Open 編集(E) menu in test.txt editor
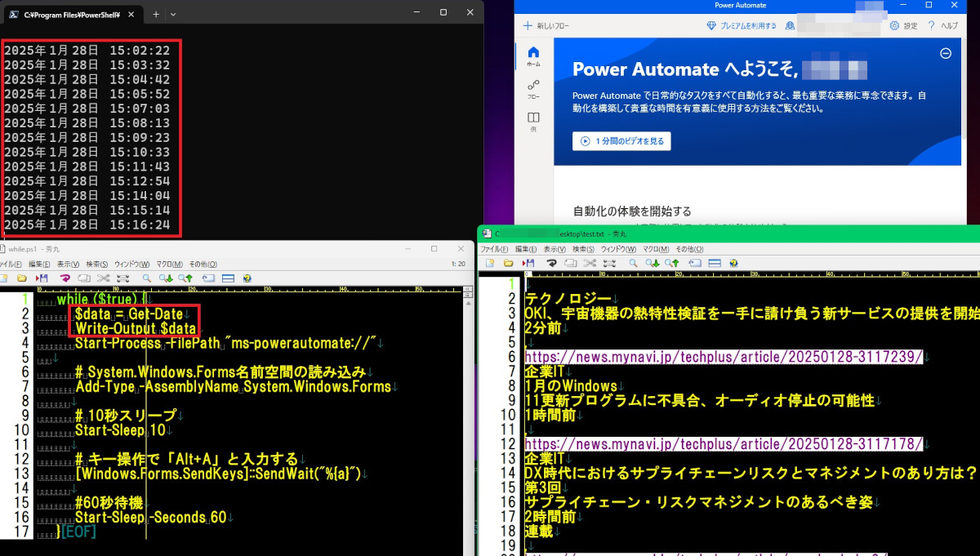The image size is (980, 556). click(525, 249)
